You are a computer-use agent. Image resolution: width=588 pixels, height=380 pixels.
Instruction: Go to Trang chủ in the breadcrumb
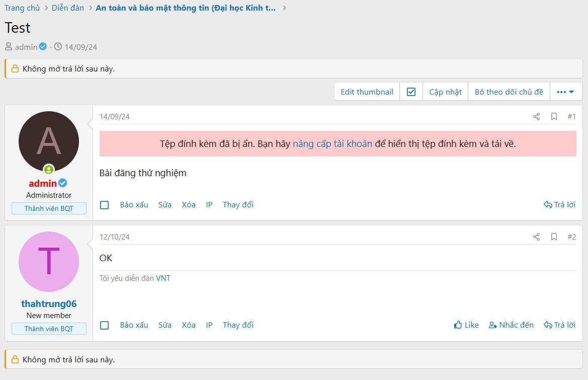click(22, 8)
